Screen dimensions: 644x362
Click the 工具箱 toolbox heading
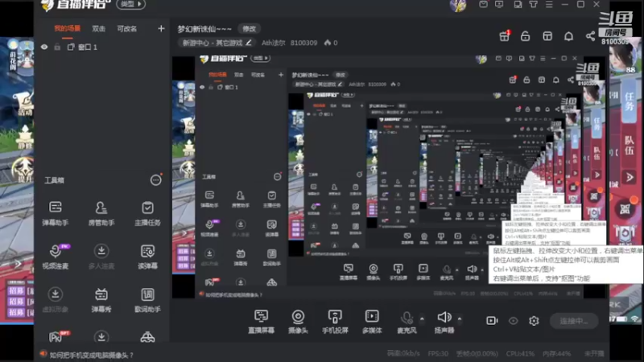54,180
